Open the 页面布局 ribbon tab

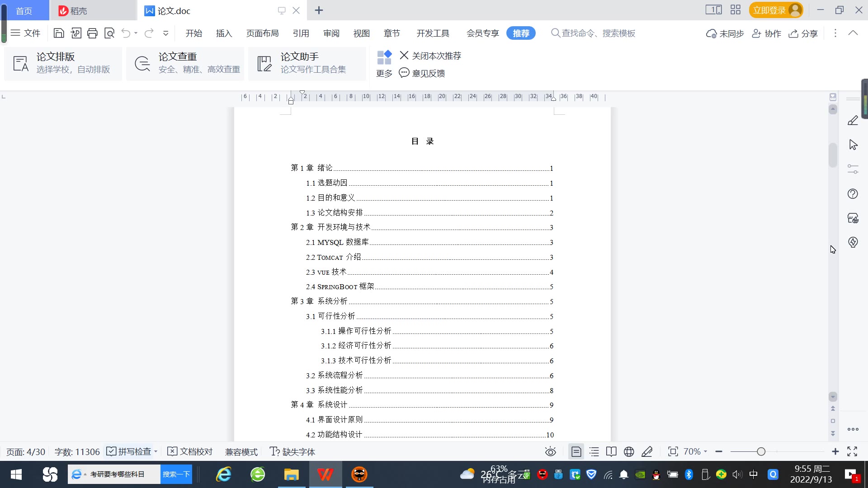point(262,33)
